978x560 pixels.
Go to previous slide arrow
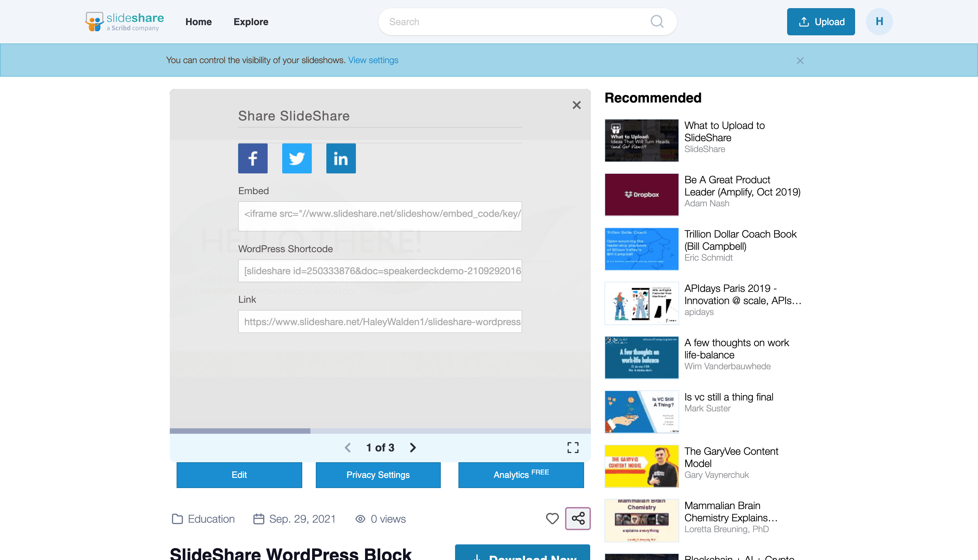[347, 447]
